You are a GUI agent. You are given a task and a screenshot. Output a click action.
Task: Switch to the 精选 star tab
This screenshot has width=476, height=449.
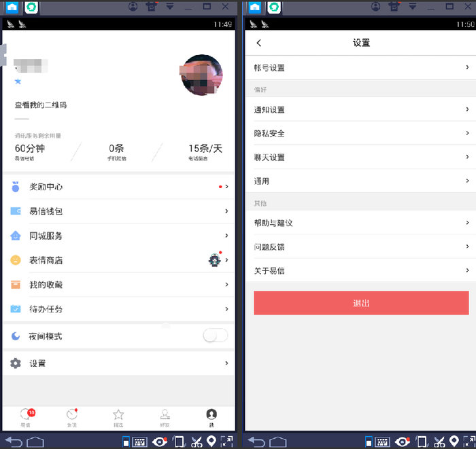point(118,418)
